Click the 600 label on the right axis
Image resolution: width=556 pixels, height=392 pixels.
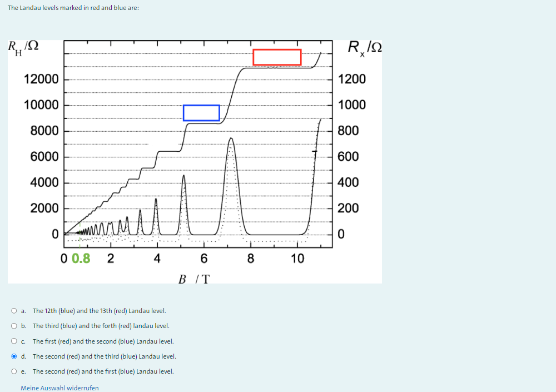click(348, 156)
